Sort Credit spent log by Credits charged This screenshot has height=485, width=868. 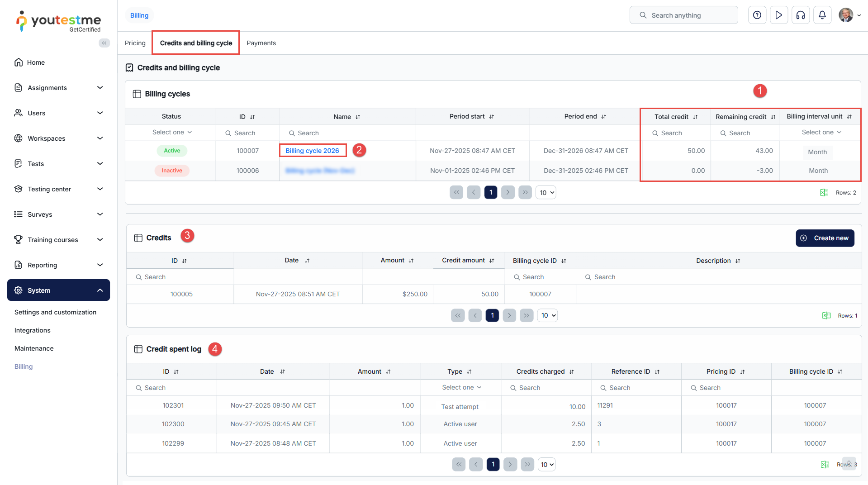[x=571, y=372]
